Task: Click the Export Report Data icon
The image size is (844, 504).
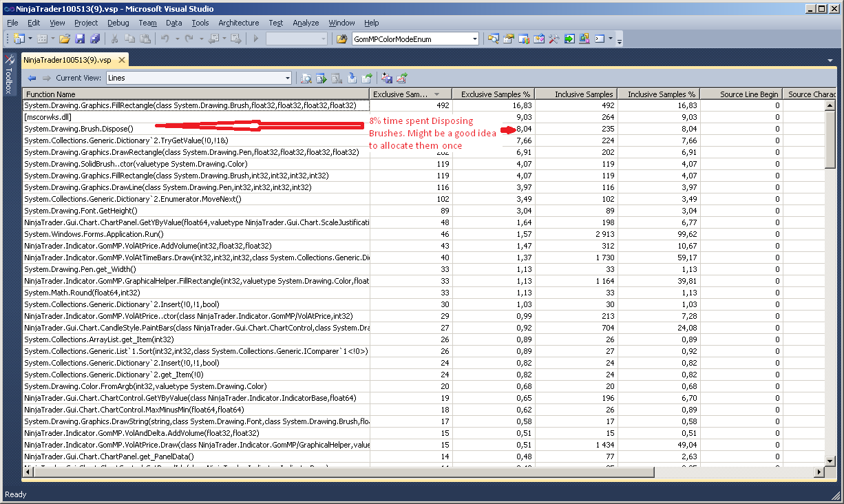Action: click(367, 78)
